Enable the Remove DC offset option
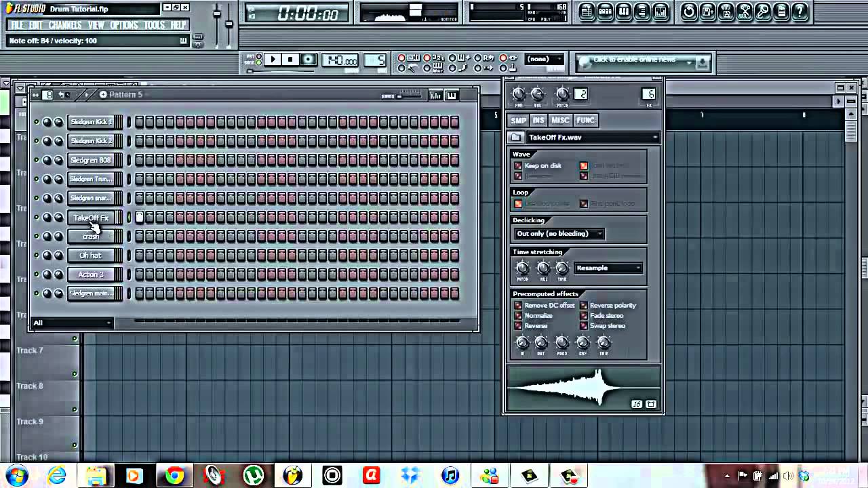The height and width of the screenshot is (488, 868). click(519, 306)
